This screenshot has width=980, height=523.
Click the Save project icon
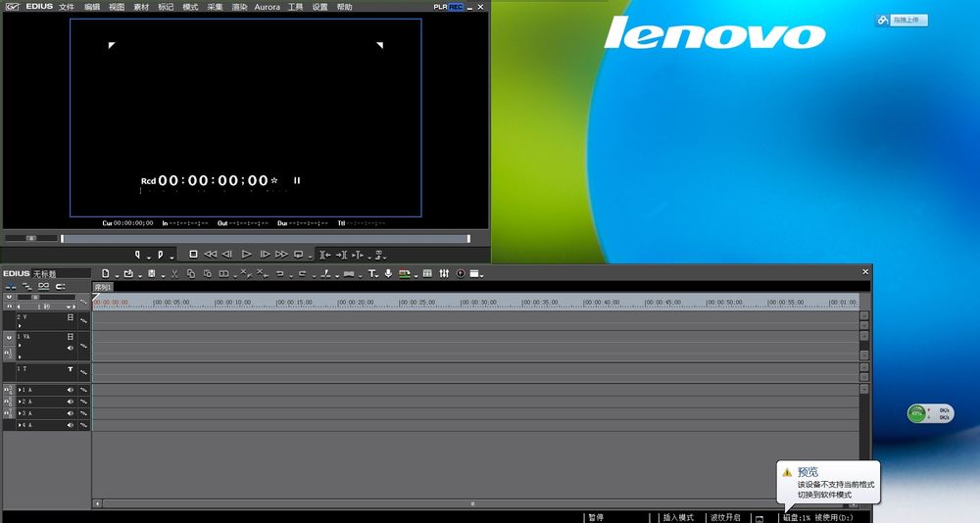151,273
